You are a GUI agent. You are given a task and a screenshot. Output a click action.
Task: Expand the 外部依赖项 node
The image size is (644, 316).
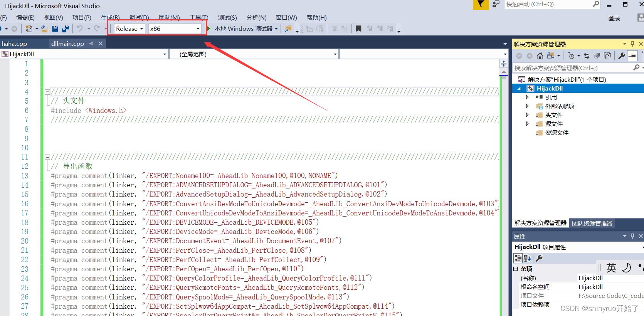click(x=527, y=106)
